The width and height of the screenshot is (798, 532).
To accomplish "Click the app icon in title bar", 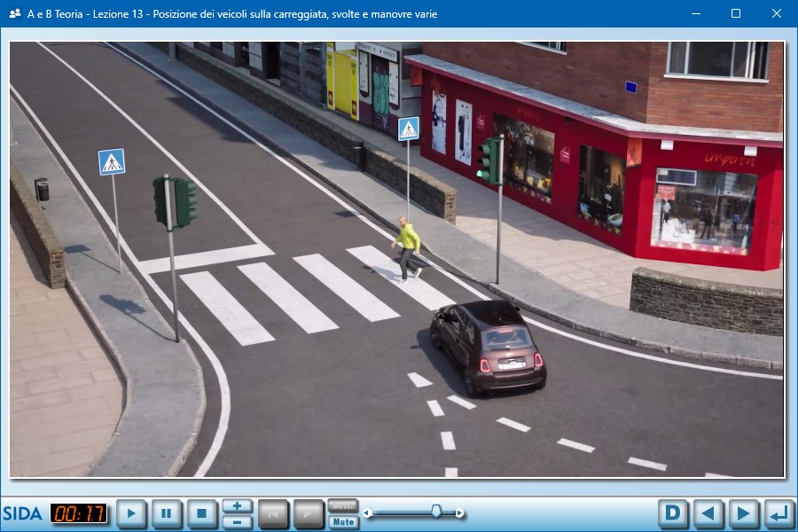I will 14,14.
